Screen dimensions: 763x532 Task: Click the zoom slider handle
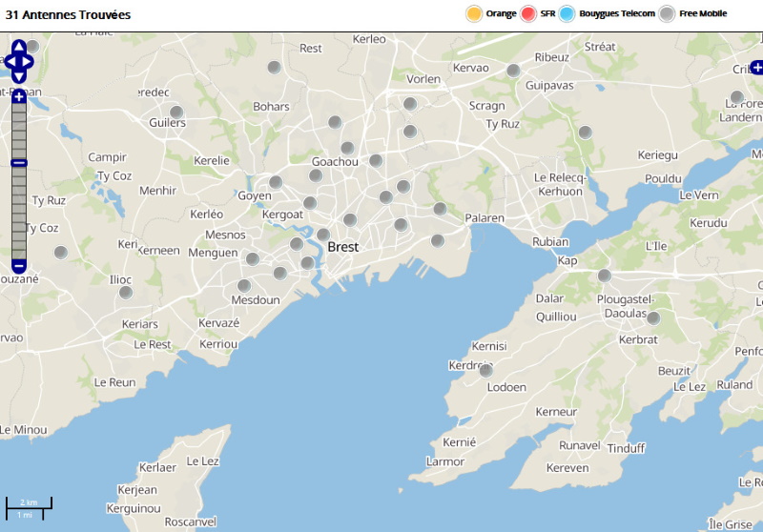coord(19,163)
